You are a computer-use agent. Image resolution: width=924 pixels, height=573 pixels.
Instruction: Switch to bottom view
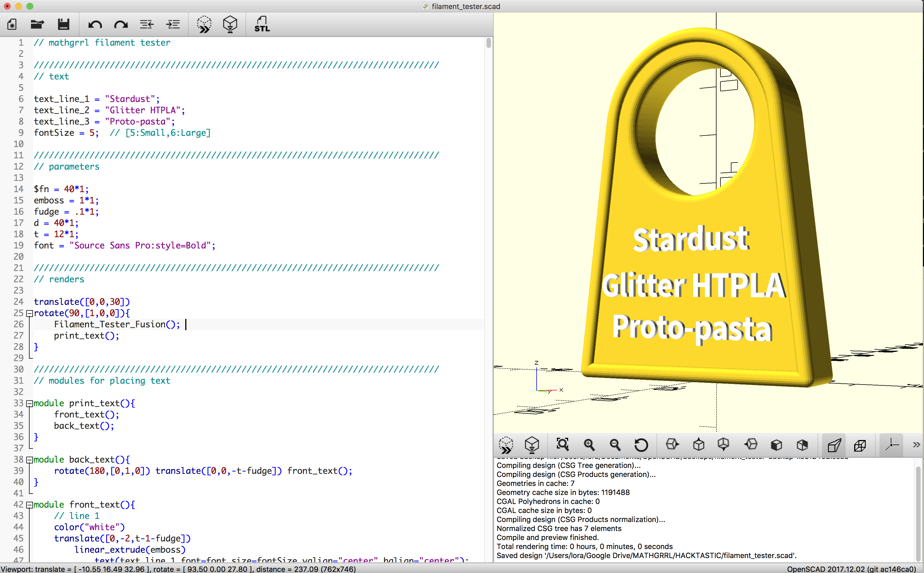(724, 444)
